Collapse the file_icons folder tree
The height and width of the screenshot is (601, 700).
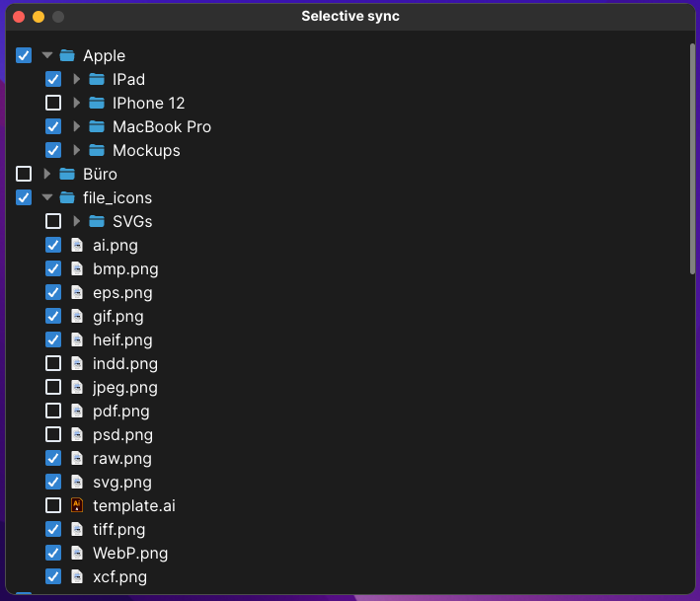(x=46, y=197)
